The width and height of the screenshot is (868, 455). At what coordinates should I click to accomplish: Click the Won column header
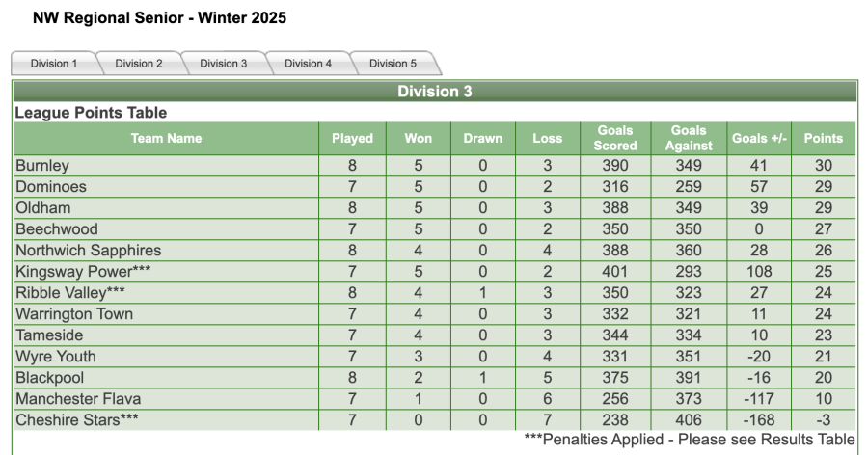coord(418,138)
